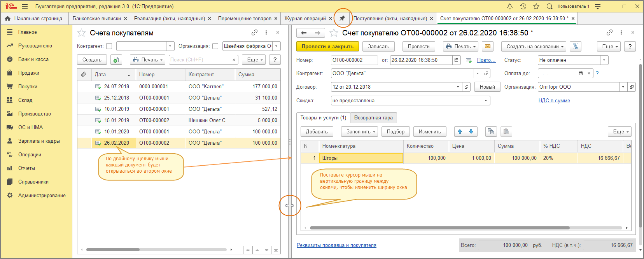Viewport: 644px width, 259px height.
Task: Move row up with blue up arrow
Action: (460, 131)
